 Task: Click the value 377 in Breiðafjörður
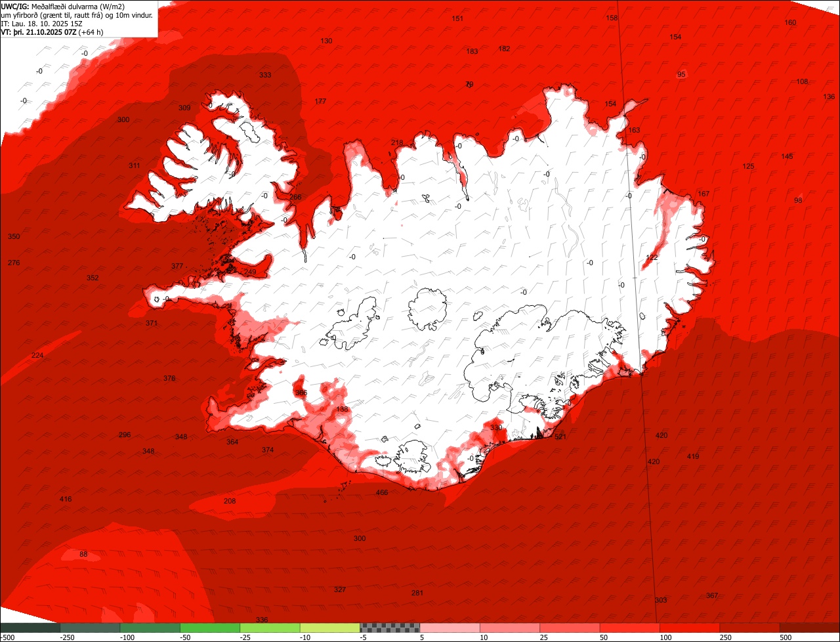point(177,267)
